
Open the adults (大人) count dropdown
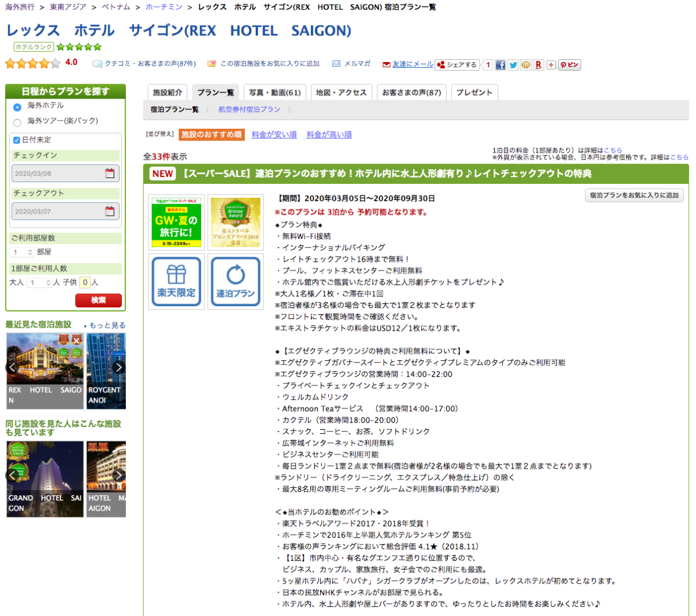click(x=39, y=282)
